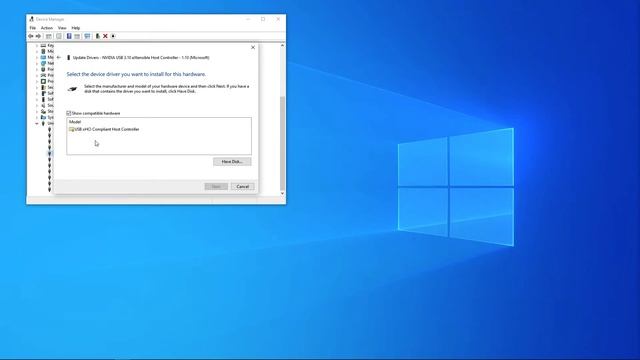The height and width of the screenshot is (360, 640).
Task: Open the Help menu
Action: [x=76, y=28]
